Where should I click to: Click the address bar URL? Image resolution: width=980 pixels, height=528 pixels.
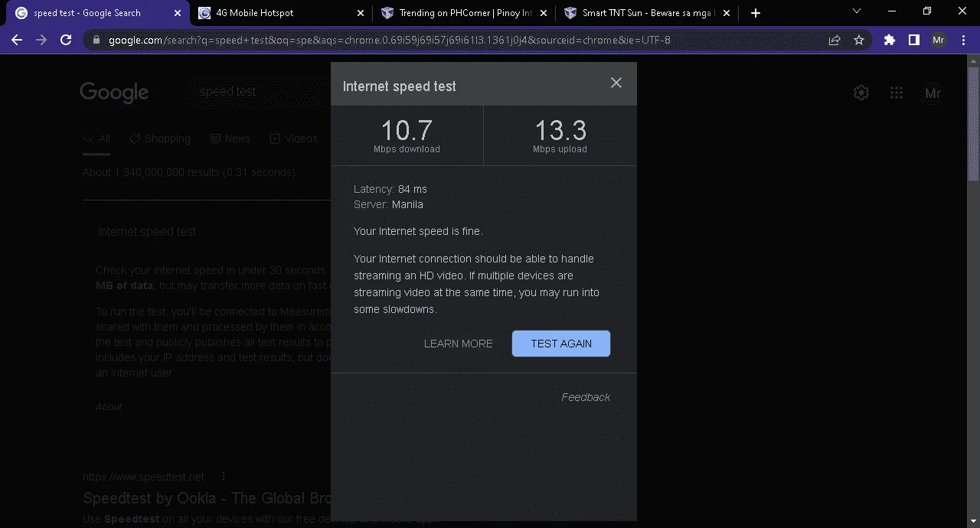[x=389, y=40]
